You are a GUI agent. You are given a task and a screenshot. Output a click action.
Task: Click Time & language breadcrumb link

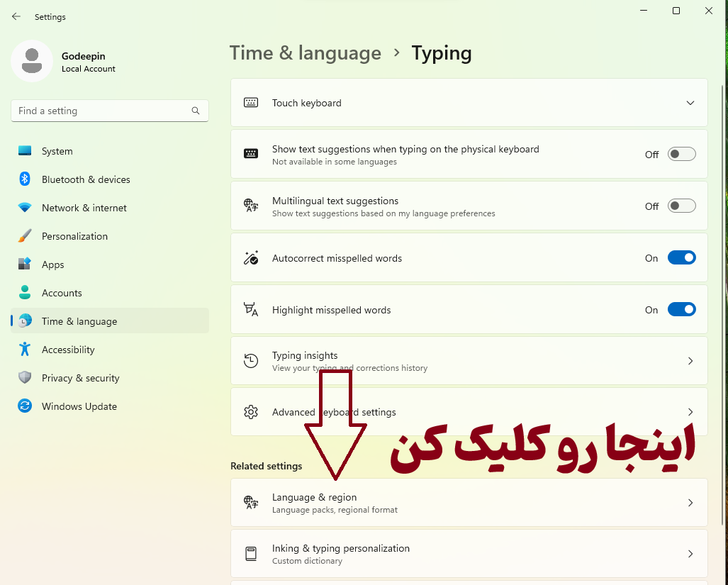[305, 53]
